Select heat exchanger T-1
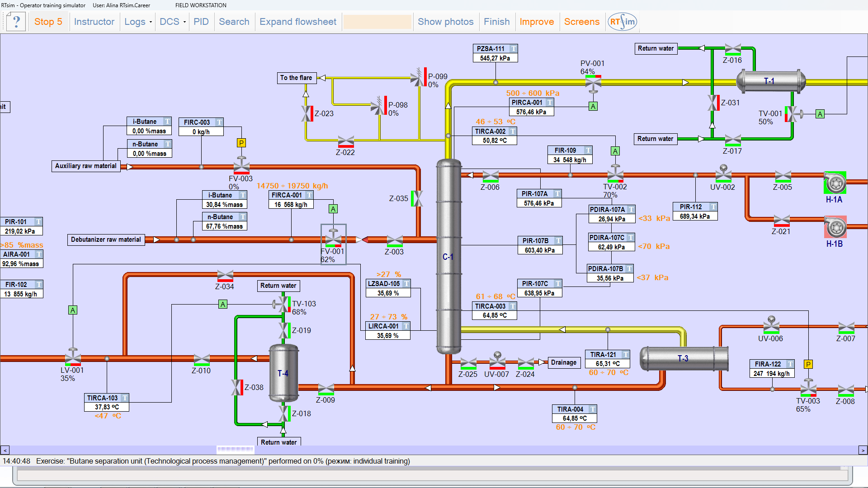 [771, 81]
